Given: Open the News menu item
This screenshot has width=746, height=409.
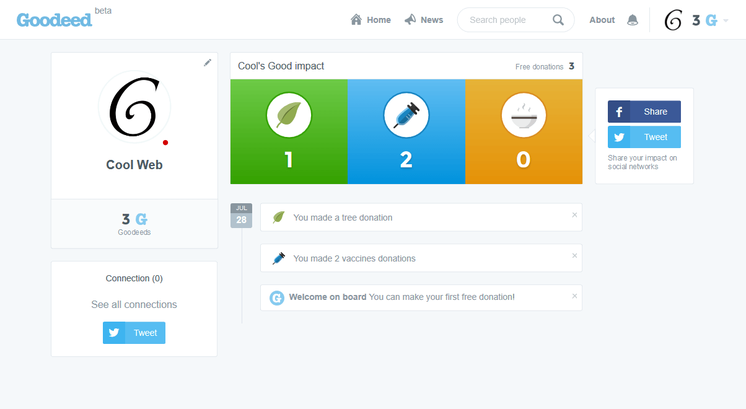Looking at the screenshot, I should click(424, 20).
